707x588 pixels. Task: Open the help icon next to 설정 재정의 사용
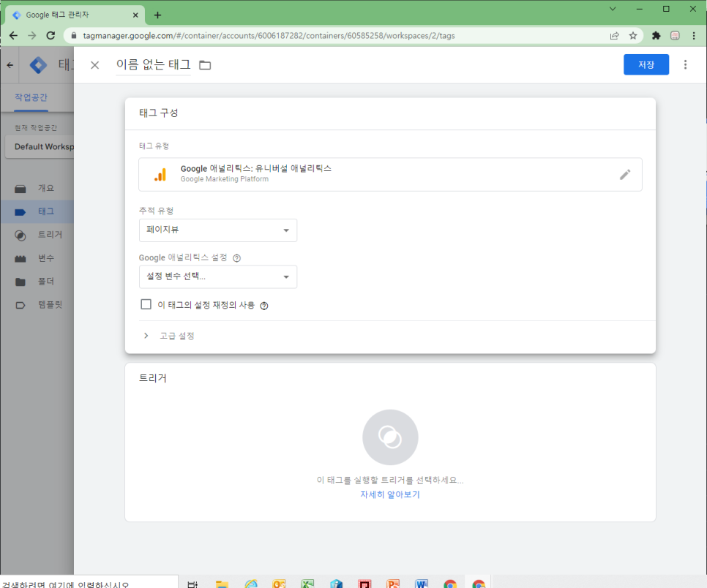click(264, 306)
